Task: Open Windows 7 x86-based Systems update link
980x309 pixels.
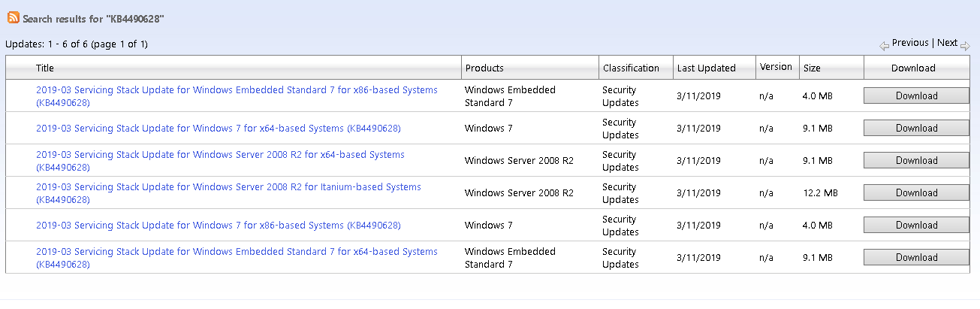Action: [x=219, y=226]
